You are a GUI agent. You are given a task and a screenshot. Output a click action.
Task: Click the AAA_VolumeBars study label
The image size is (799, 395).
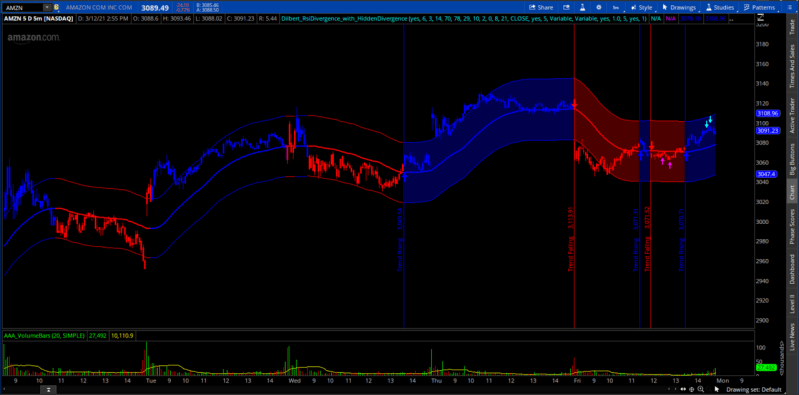[43, 335]
